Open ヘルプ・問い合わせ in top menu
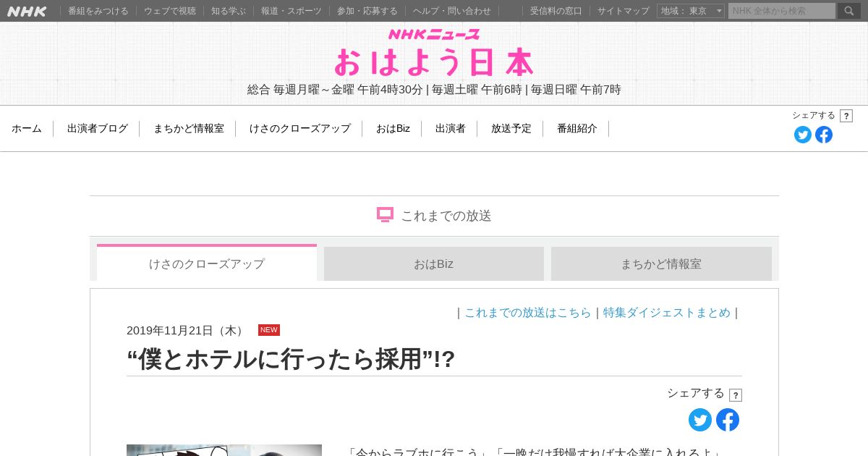The width and height of the screenshot is (868, 456). (x=452, y=11)
